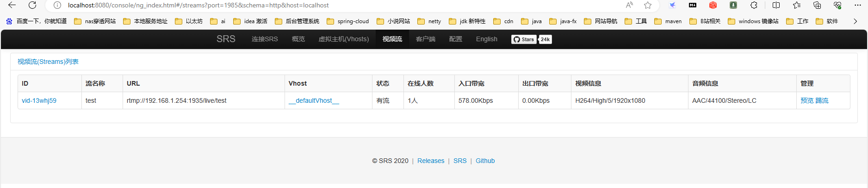Reload the page with the refresh icon
Image resolution: width=868 pixels, height=188 pixels.
(32, 5)
